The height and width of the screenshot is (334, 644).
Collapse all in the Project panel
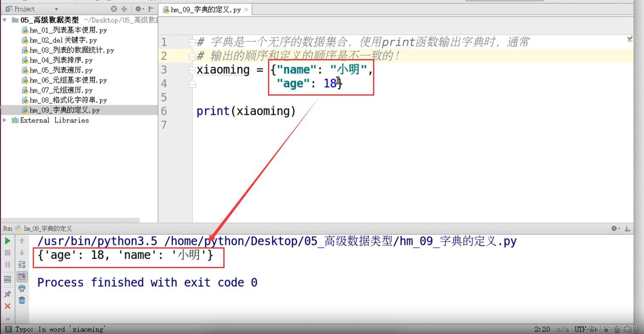point(124,9)
